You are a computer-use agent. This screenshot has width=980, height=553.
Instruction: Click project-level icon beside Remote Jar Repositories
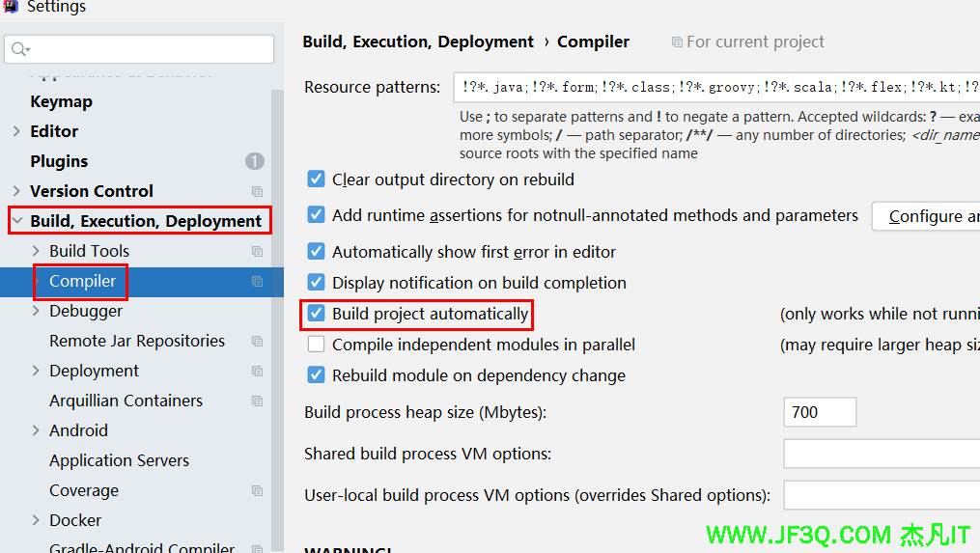[x=257, y=342]
